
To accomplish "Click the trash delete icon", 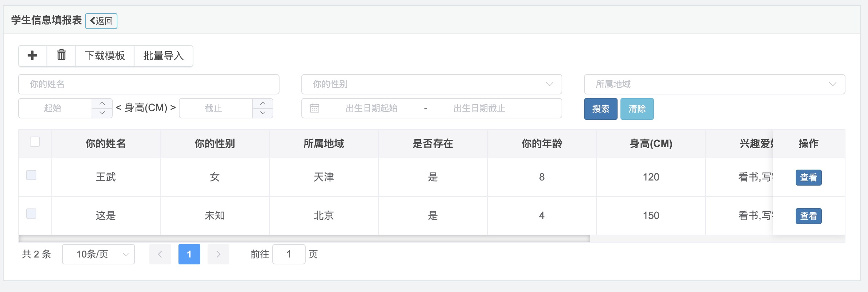I will 61,56.
